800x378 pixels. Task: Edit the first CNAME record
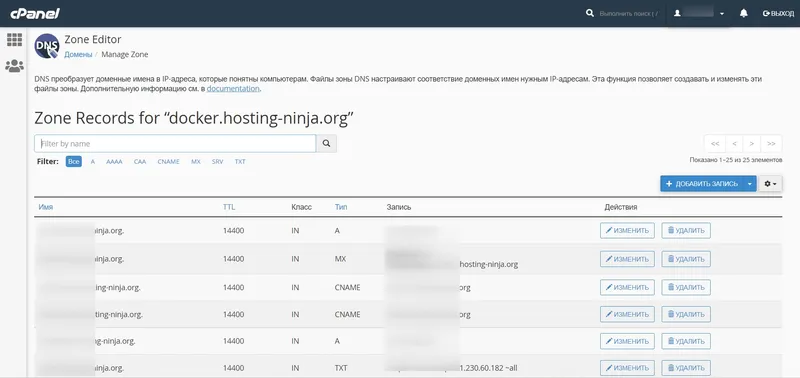(x=627, y=287)
